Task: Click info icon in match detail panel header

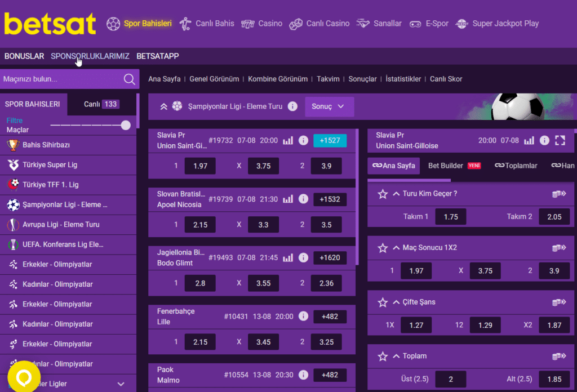Action: click(544, 140)
